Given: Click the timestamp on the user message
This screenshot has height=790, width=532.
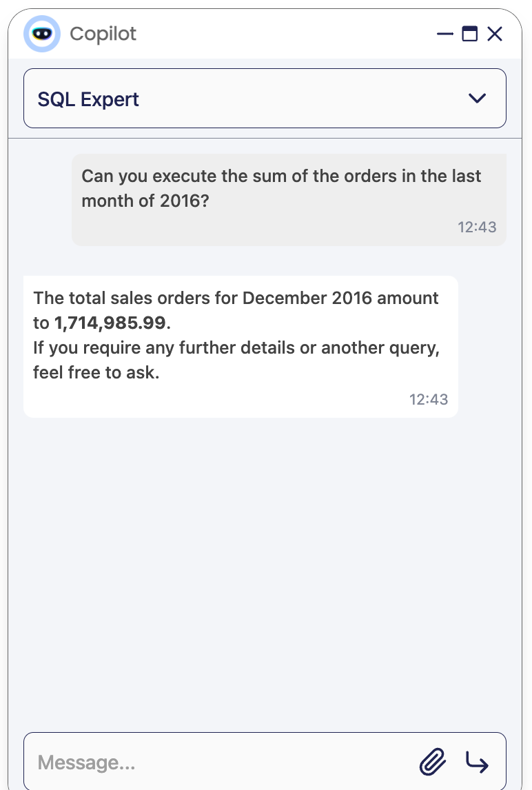Looking at the screenshot, I should 477,227.
